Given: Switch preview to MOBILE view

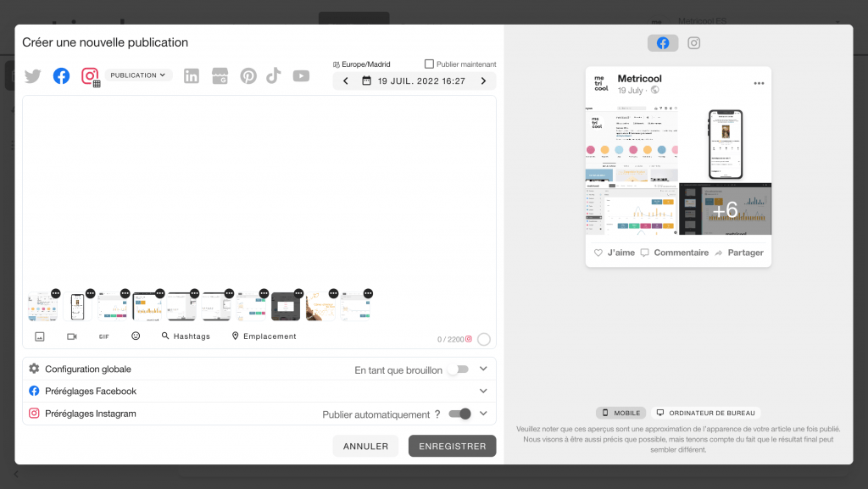Looking at the screenshot, I should 620,413.
